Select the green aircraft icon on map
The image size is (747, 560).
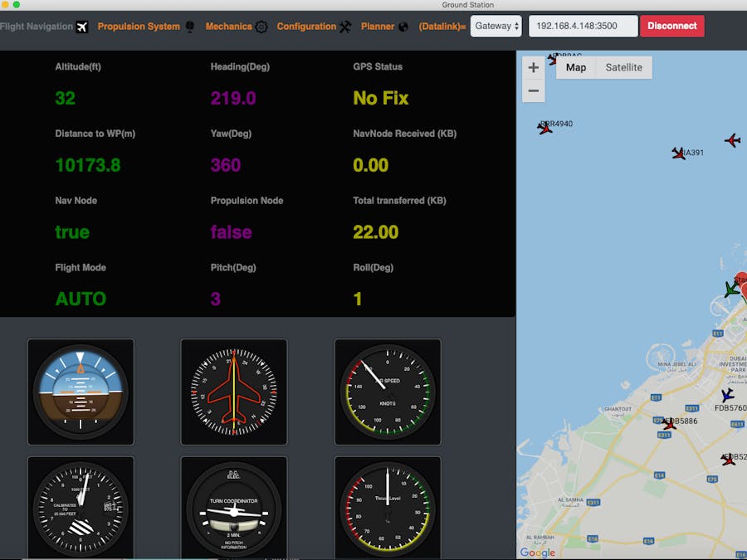click(x=731, y=289)
